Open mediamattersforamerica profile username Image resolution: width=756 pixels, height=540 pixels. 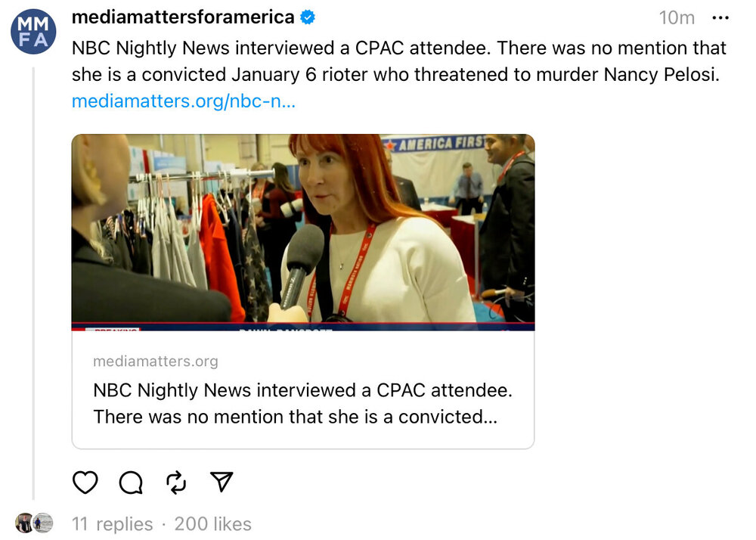183,17
